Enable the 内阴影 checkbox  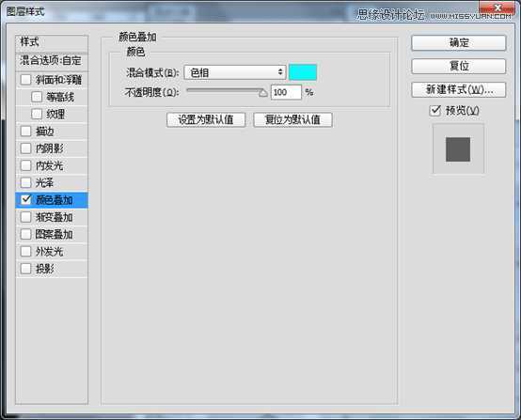tap(26, 148)
